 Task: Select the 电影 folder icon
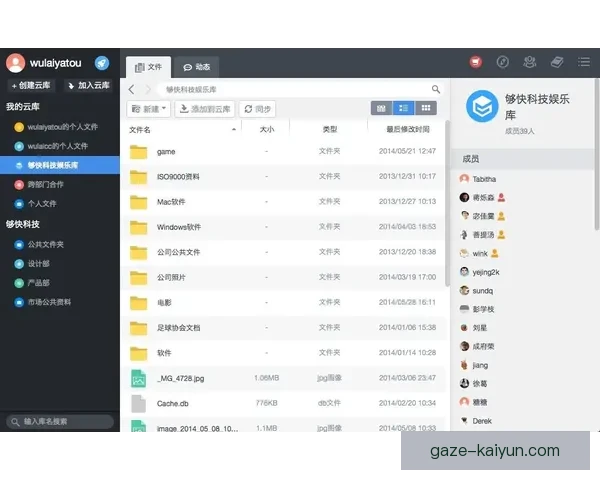[139, 303]
